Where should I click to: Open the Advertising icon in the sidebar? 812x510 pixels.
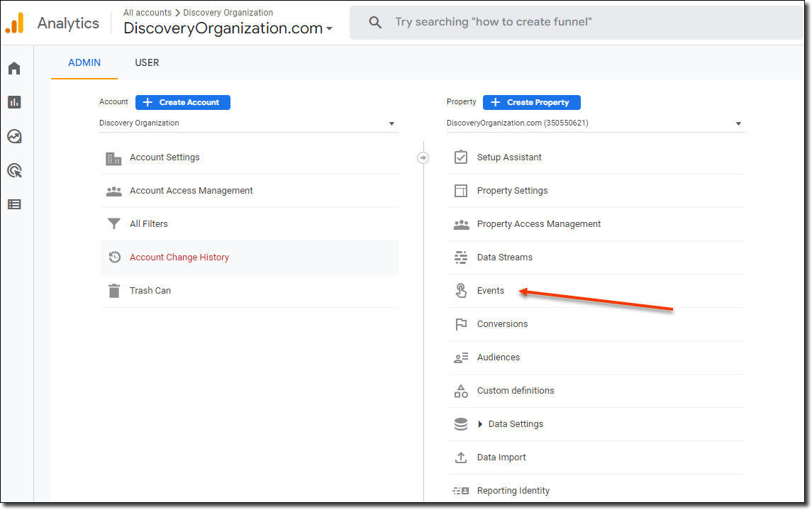[x=14, y=170]
